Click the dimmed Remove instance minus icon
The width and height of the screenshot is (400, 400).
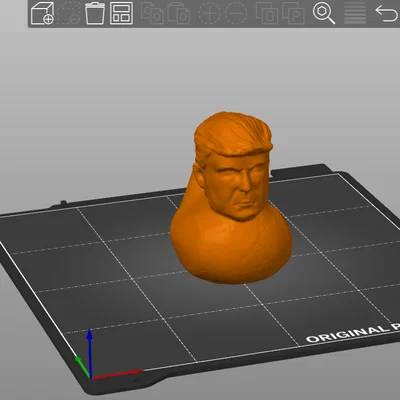tap(236, 13)
